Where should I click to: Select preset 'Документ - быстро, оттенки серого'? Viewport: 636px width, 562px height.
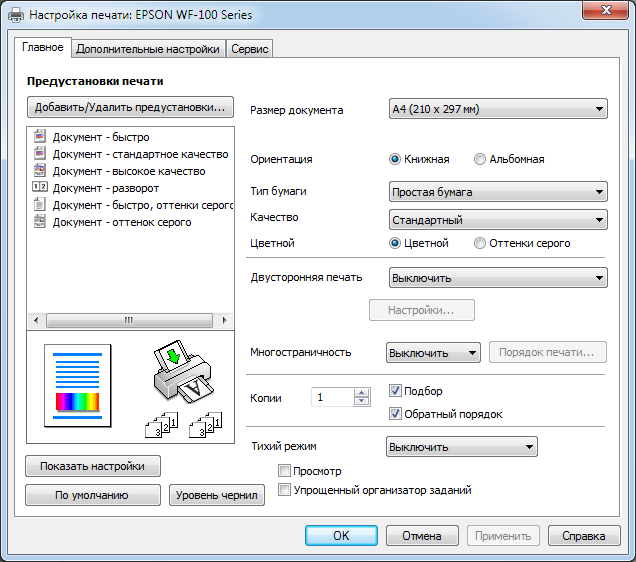[143, 205]
